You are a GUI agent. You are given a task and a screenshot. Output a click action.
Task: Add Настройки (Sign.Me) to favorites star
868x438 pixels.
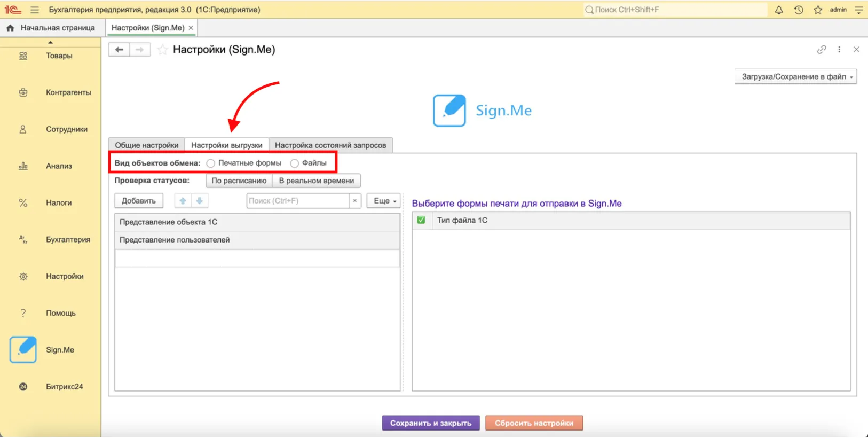(163, 50)
